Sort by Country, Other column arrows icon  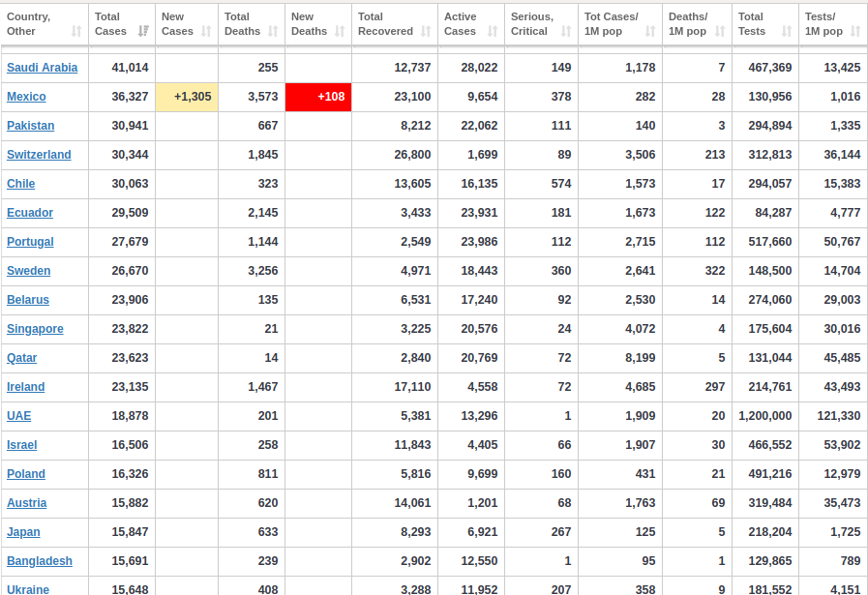[x=77, y=32]
